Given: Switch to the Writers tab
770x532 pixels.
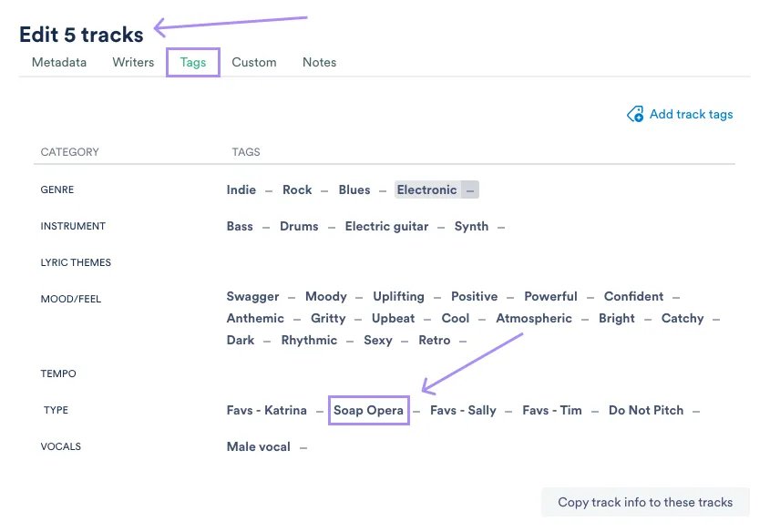Looking at the screenshot, I should (x=133, y=62).
